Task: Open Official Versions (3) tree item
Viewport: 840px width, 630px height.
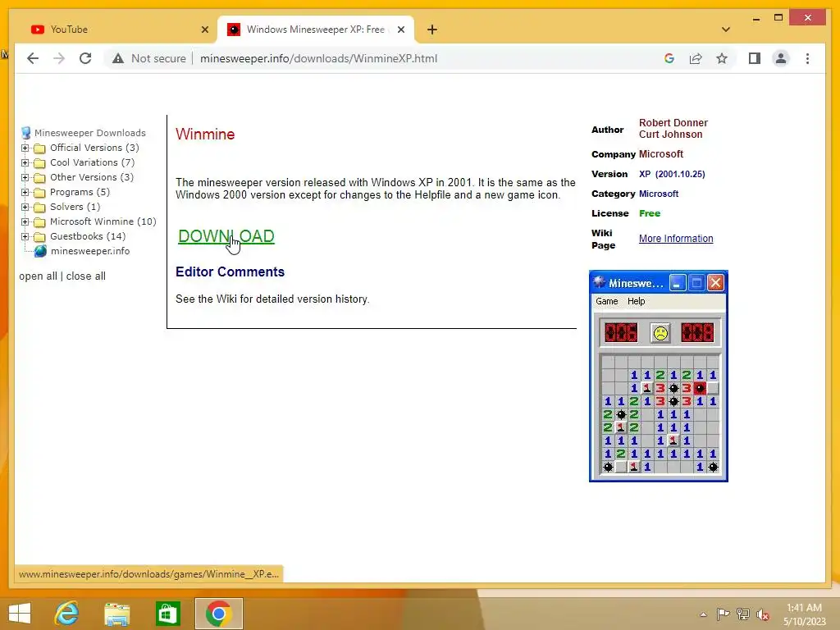Action: [94, 148]
